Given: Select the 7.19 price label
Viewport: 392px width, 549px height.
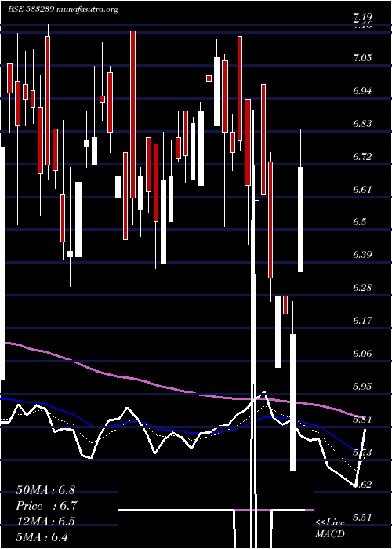Looking at the screenshot, I should pyautogui.click(x=362, y=16).
